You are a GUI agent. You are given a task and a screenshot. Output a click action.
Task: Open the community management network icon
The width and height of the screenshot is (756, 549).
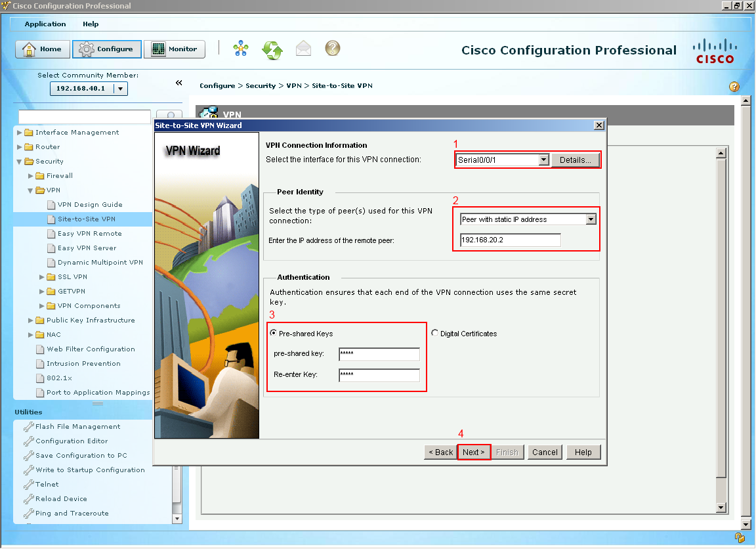point(241,49)
